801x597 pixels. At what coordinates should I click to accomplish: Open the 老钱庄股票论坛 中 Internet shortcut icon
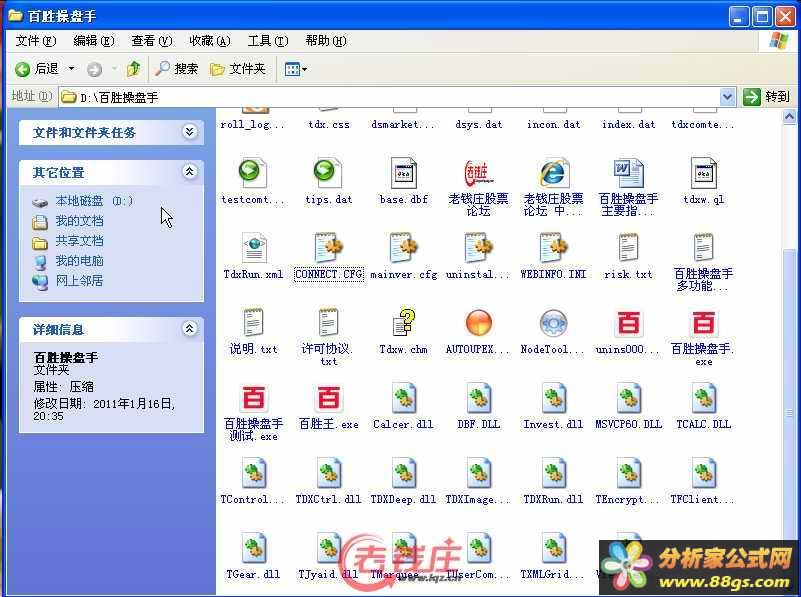click(554, 174)
